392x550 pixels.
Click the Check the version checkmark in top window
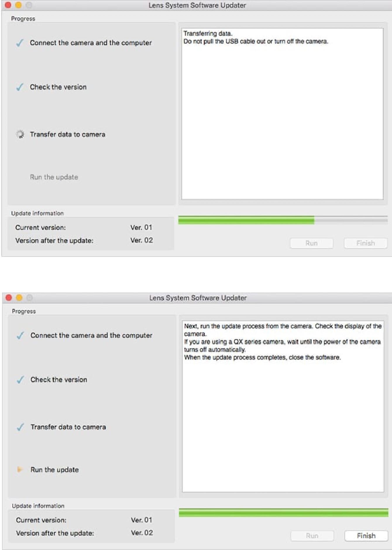pyautogui.click(x=20, y=87)
